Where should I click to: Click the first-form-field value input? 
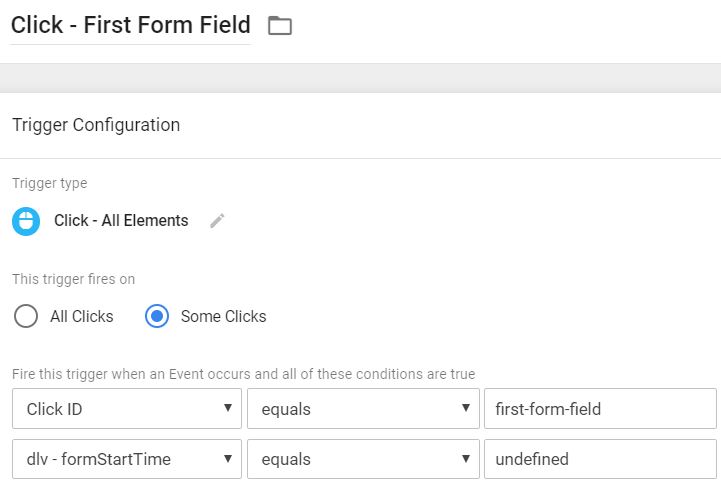click(600, 409)
